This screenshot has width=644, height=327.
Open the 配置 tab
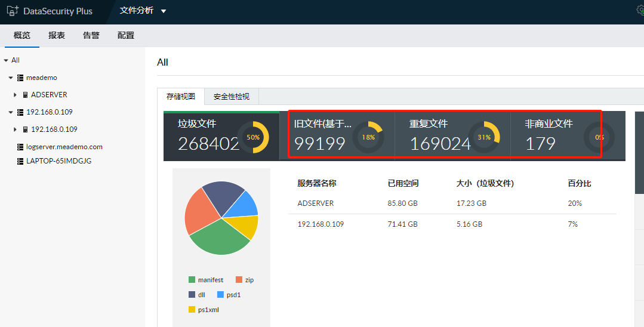[126, 35]
